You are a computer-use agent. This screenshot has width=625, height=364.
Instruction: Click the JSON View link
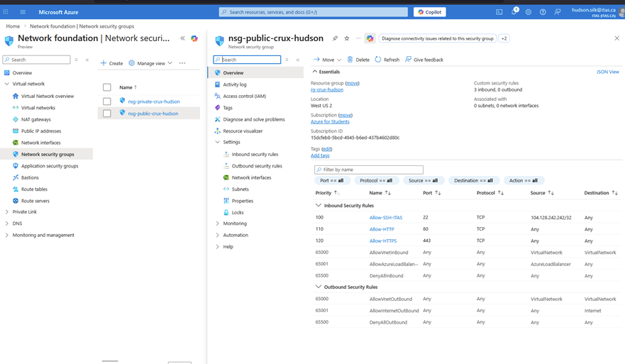(x=607, y=72)
